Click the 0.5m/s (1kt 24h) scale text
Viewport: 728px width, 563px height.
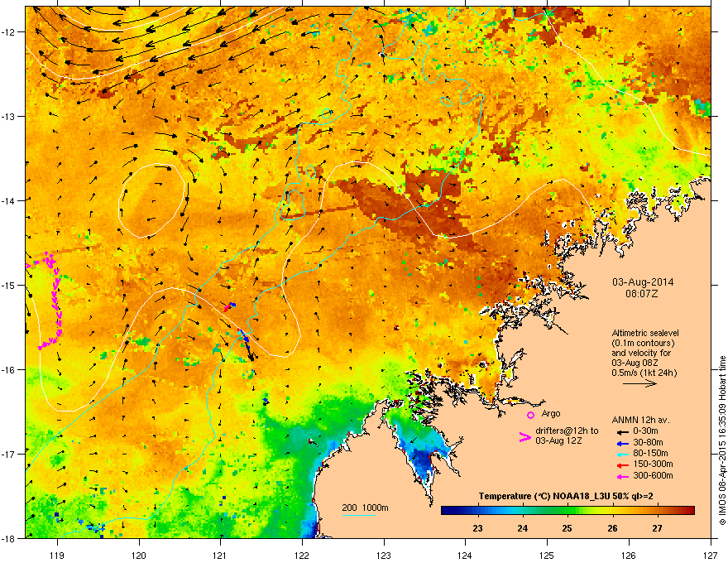[x=644, y=373]
